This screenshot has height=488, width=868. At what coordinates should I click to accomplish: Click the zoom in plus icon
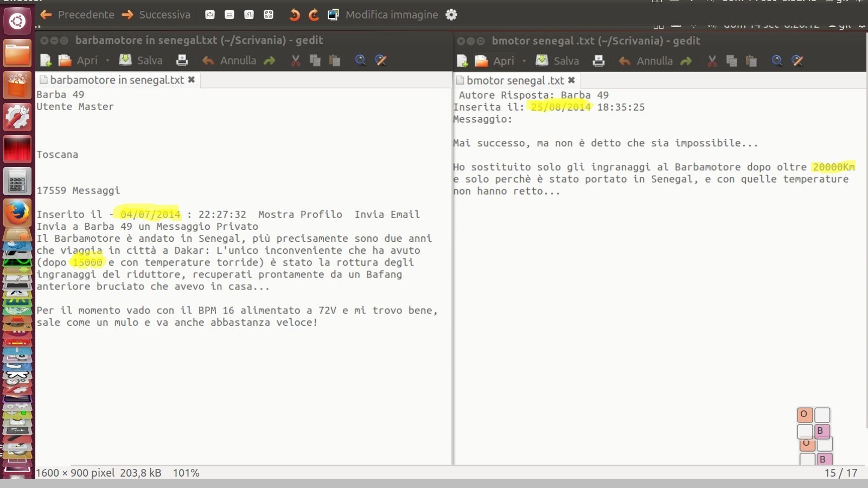210,15
